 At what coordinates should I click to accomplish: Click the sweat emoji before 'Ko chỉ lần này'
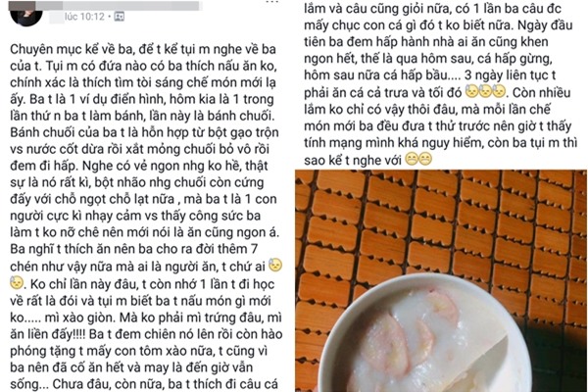coord(17,282)
